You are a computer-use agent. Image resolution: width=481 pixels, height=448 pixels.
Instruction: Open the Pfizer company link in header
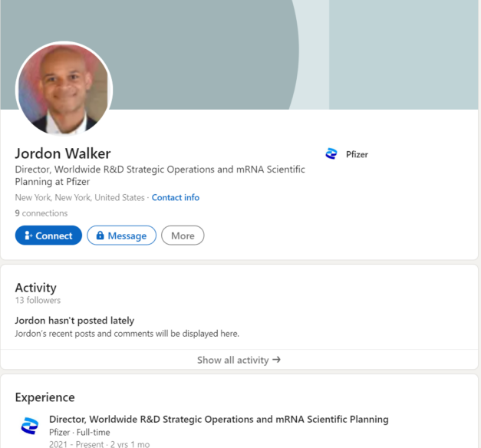[357, 154]
